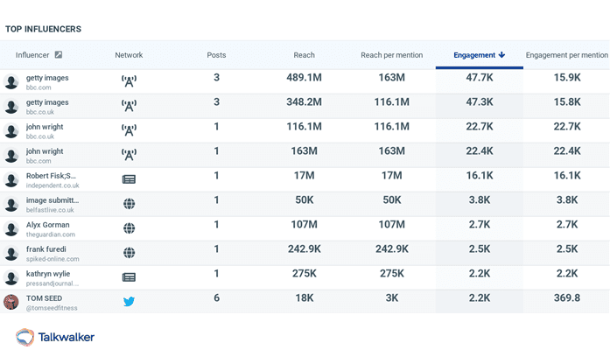The image size is (610, 364).
Task: Open getty images on bbc.co.uk
Action: point(47,102)
